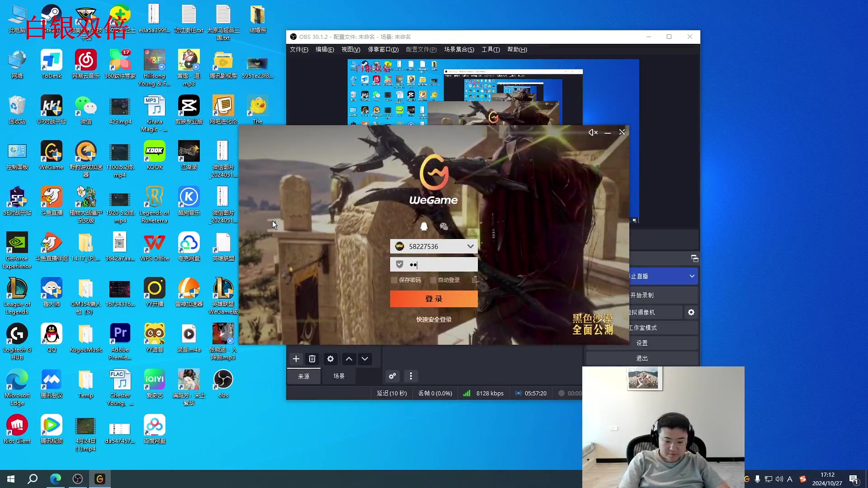Delete selected source with trash icon in OBS
The height and width of the screenshot is (488, 868).
click(x=312, y=359)
